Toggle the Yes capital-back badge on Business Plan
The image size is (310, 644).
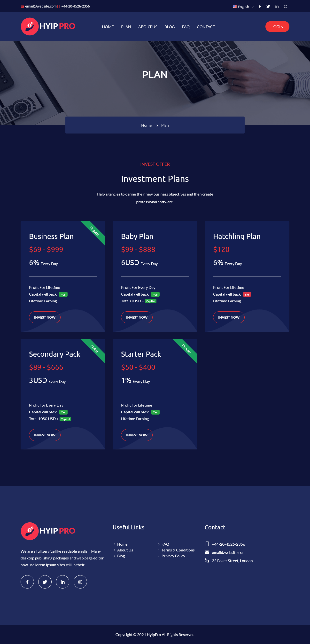[x=63, y=294]
